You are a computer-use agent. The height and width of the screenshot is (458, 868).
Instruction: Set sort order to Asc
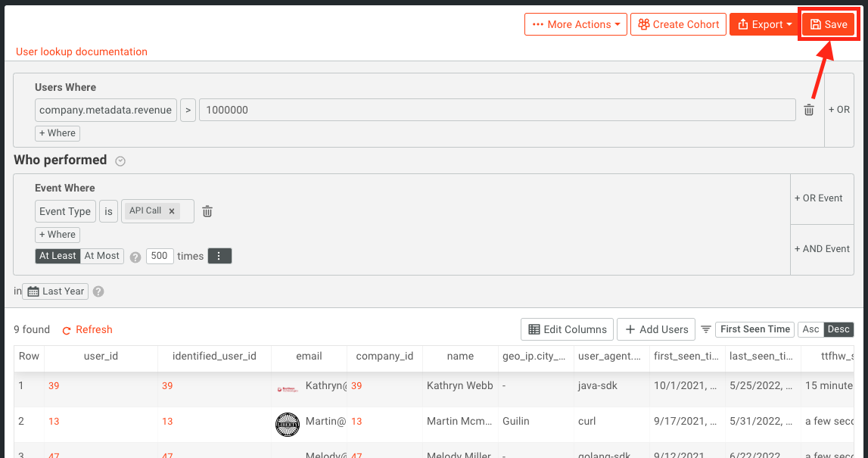click(x=810, y=329)
